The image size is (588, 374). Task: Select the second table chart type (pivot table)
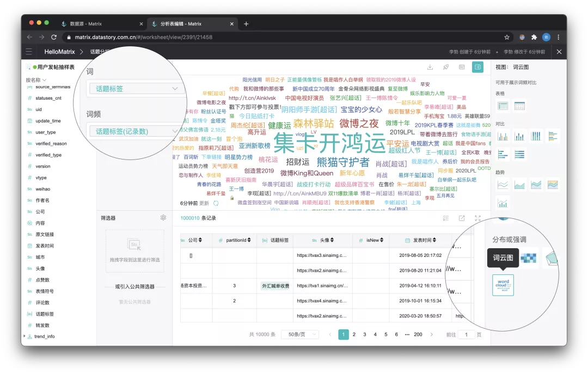(x=519, y=106)
